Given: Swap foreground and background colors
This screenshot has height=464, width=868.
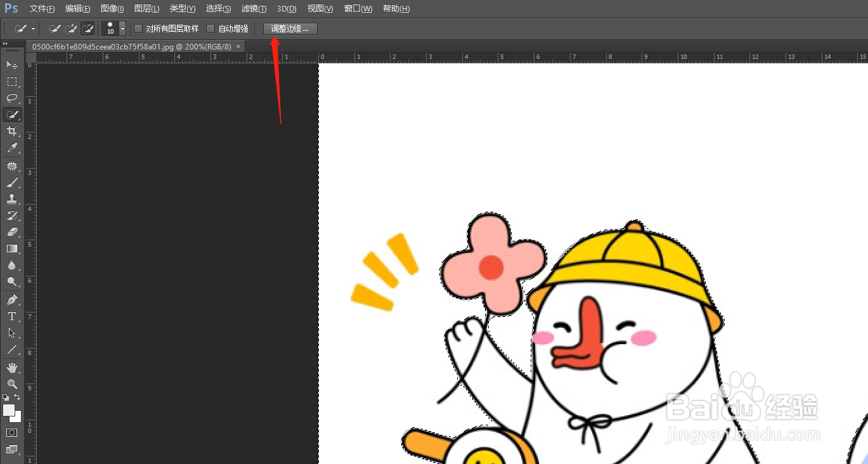Looking at the screenshot, I should pyautogui.click(x=18, y=397).
